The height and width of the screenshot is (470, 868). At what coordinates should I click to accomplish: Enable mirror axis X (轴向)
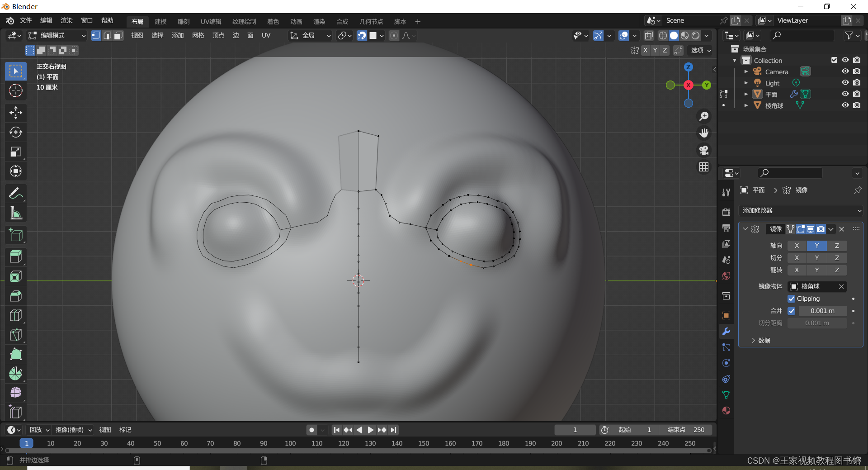click(x=797, y=246)
